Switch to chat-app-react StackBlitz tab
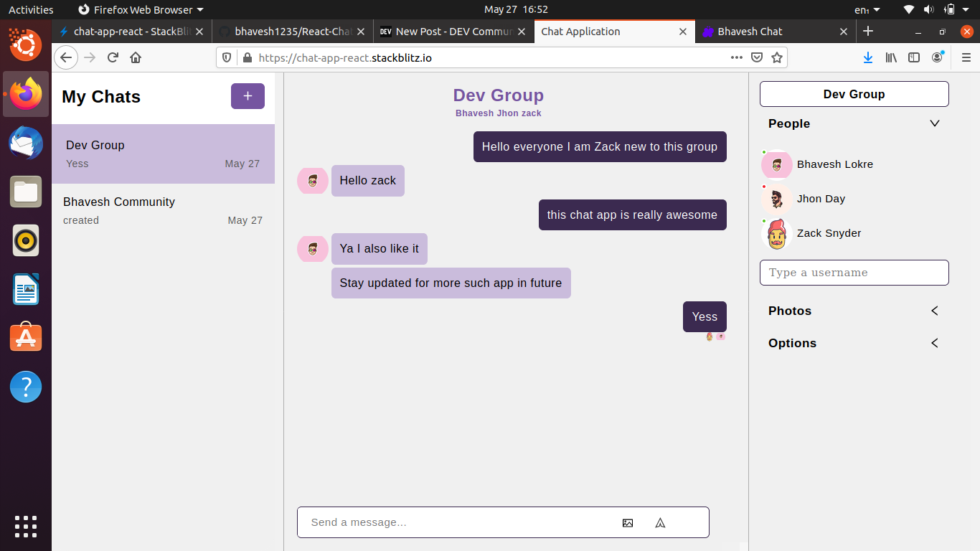The height and width of the screenshot is (551, 980). click(x=132, y=32)
